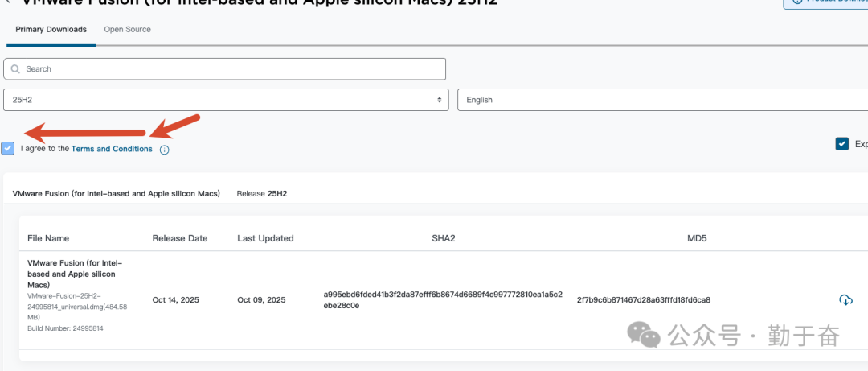Click the info icon beside Terms and Conditions
The width and height of the screenshot is (868, 371).
[165, 150]
